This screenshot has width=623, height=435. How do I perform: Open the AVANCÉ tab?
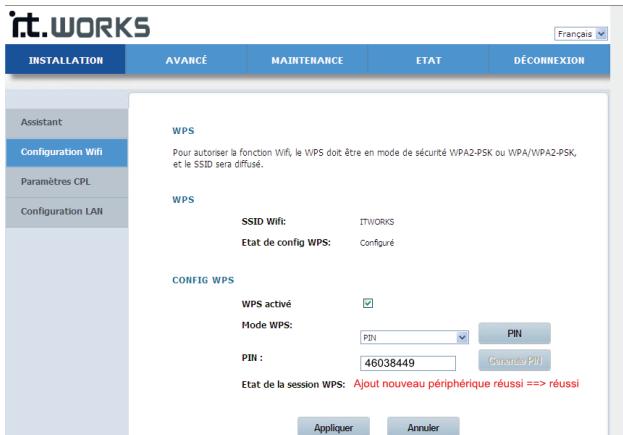(186, 60)
